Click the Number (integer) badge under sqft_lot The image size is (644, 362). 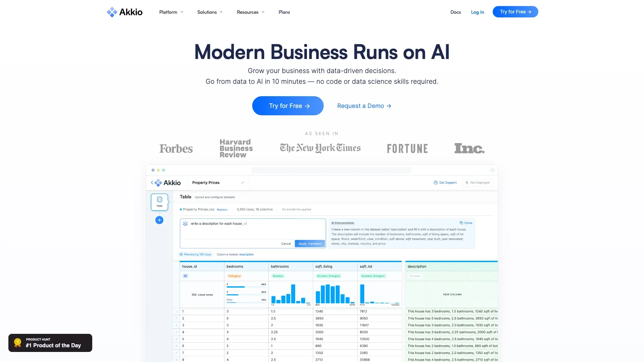click(373, 276)
